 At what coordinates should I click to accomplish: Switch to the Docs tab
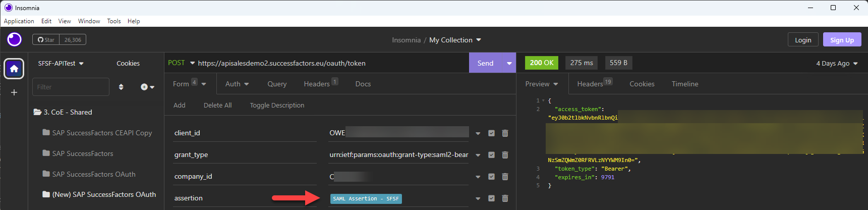pos(363,84)
